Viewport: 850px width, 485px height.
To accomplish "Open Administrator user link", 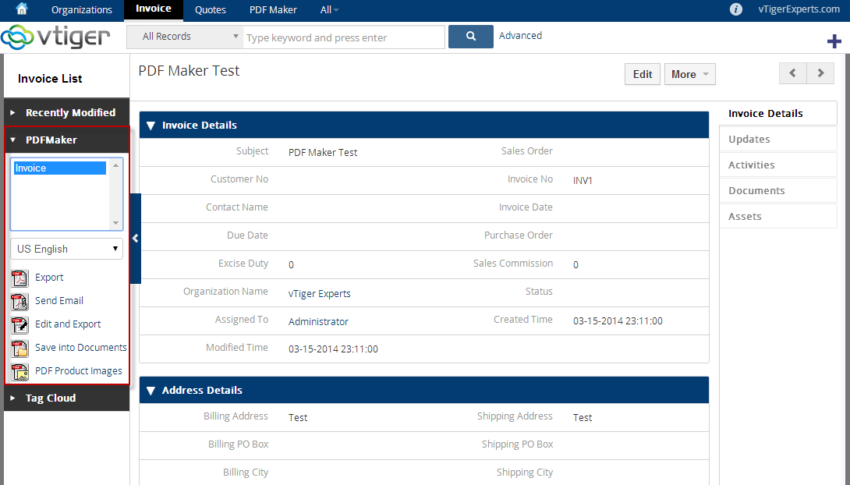I will pos(318,322).
